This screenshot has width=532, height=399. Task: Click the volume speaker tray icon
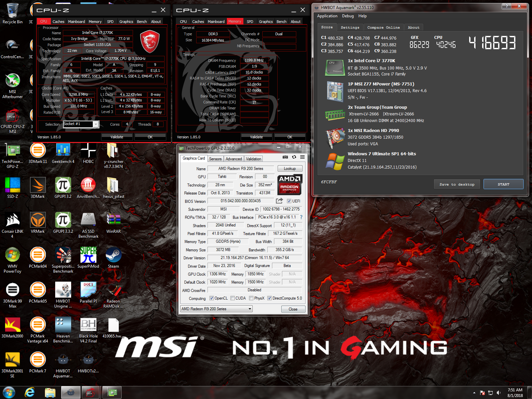point(498,393)
